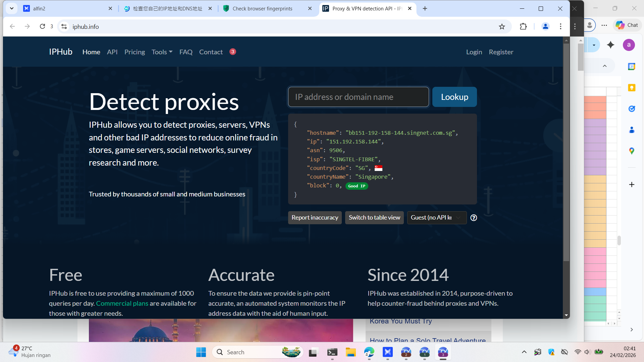Screen dimensions: 644x362
Task: Click the Lookup button
Action: click(454, 97)
